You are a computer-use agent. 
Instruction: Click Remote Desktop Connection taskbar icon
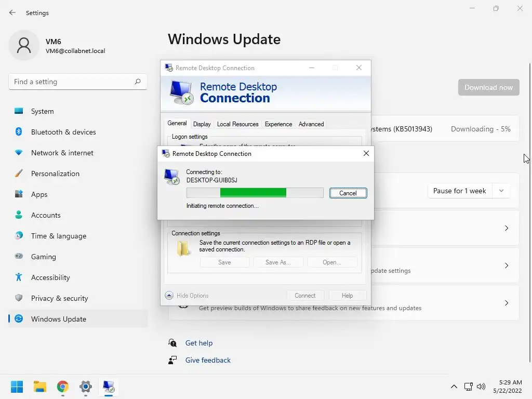click(x=109, y=387)
